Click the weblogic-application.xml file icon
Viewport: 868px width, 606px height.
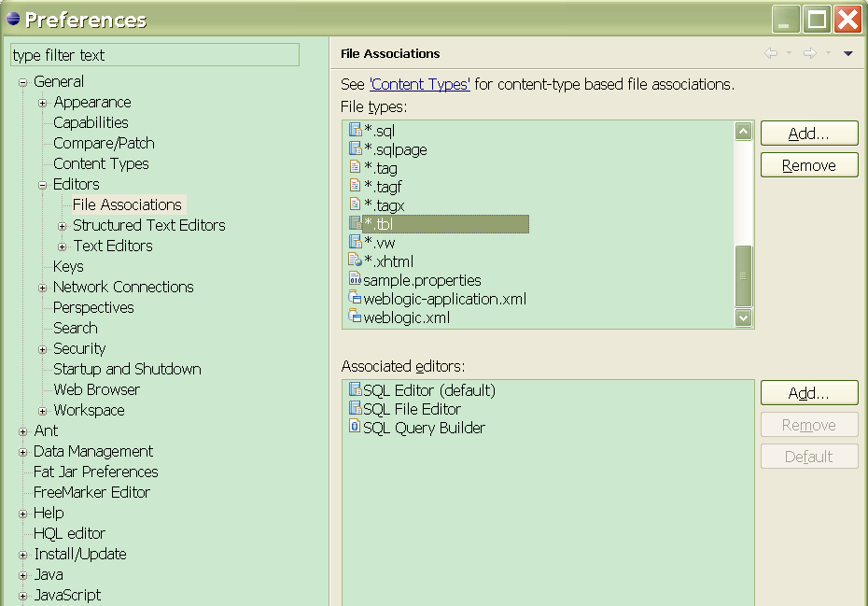[355, 299]
